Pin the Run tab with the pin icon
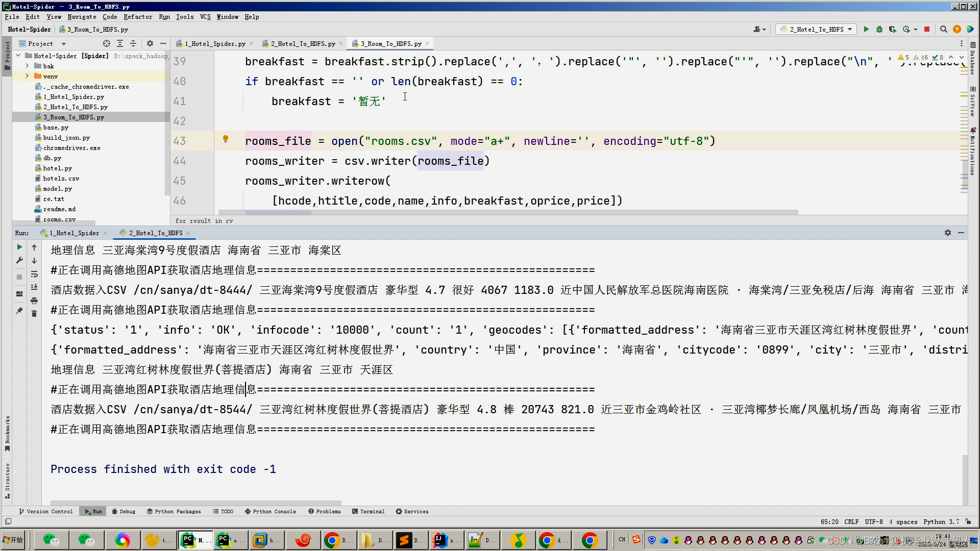 19,311
